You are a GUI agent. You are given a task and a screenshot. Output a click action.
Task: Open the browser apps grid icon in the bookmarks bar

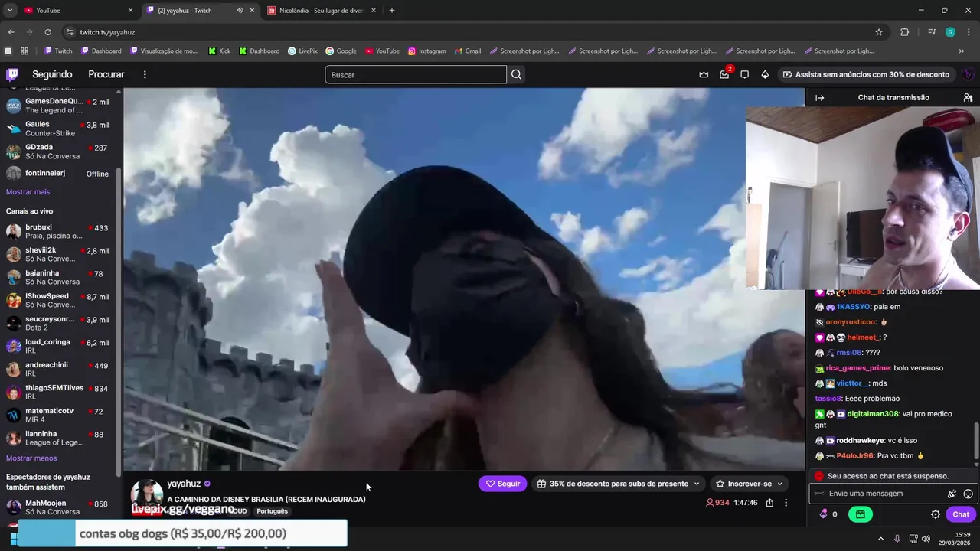[24, 51]
